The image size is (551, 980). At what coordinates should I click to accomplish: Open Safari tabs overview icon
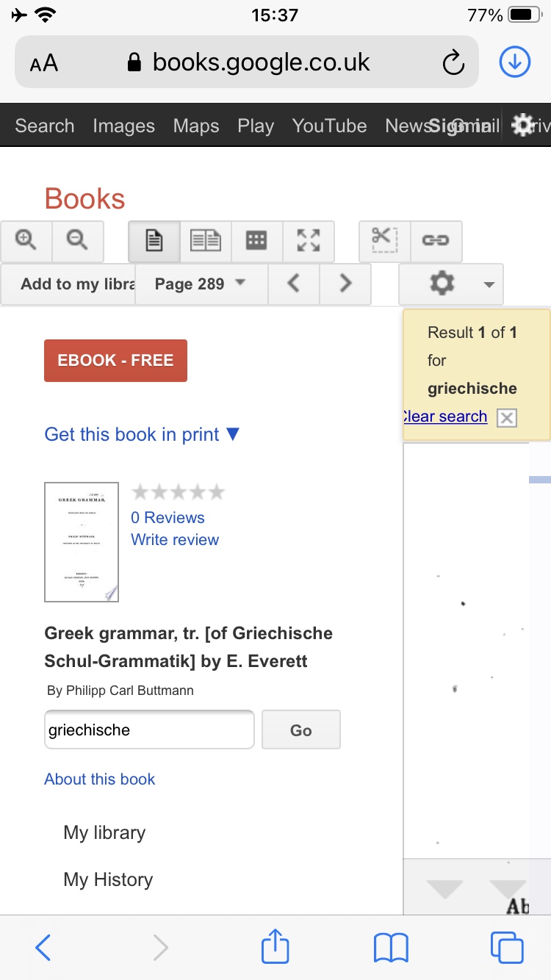pyautogui.click(x=507, y=948)
